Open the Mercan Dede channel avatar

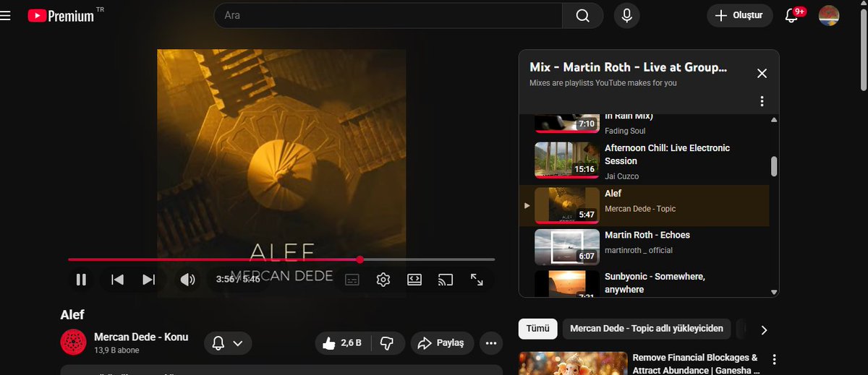pyautogui.click(x=74, y=342)
